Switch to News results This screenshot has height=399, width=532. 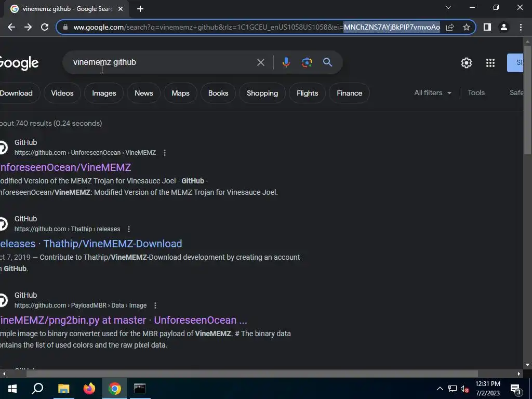tap(144, 93)
